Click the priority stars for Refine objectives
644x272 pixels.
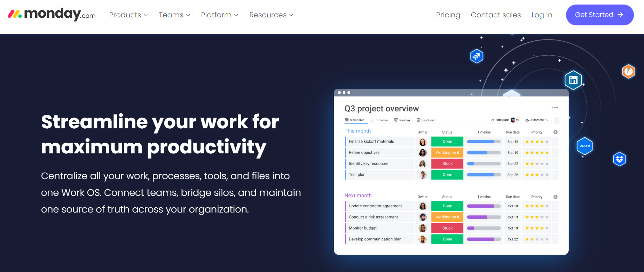tap(537, 153)
